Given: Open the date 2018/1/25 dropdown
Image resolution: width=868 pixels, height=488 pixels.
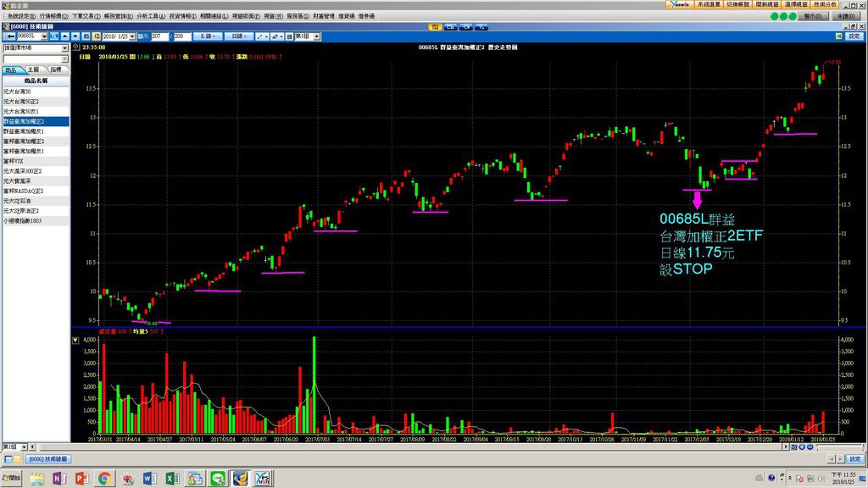Looking at the screenshot, I should pyautogui.click(x=132, y=36).
